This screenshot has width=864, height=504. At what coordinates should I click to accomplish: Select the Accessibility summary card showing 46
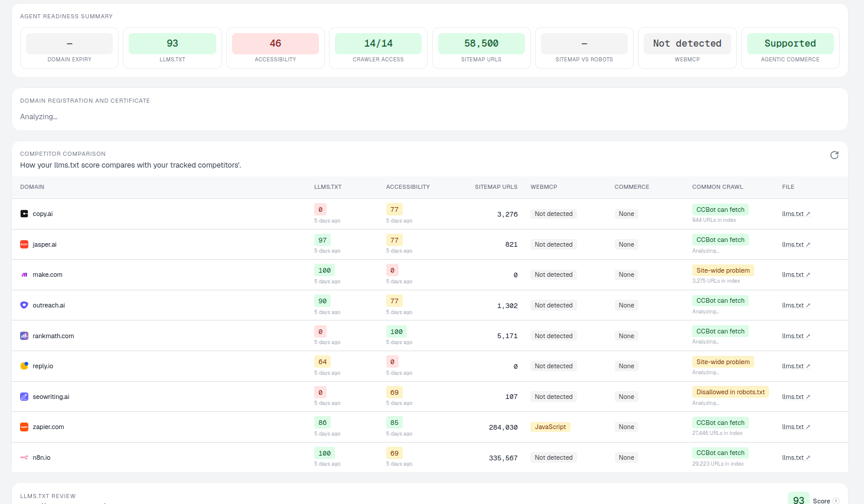click(x=275, y=48)
